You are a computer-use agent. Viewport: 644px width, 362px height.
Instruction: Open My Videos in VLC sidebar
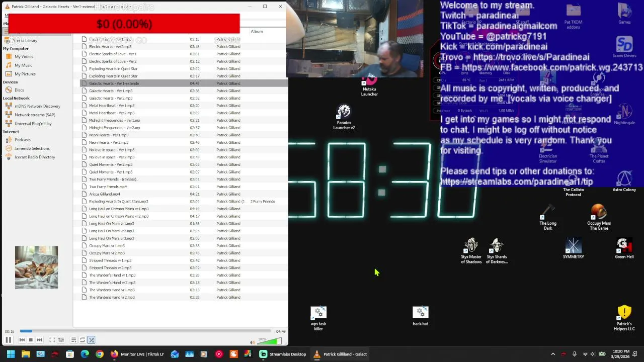click(24, 56)
